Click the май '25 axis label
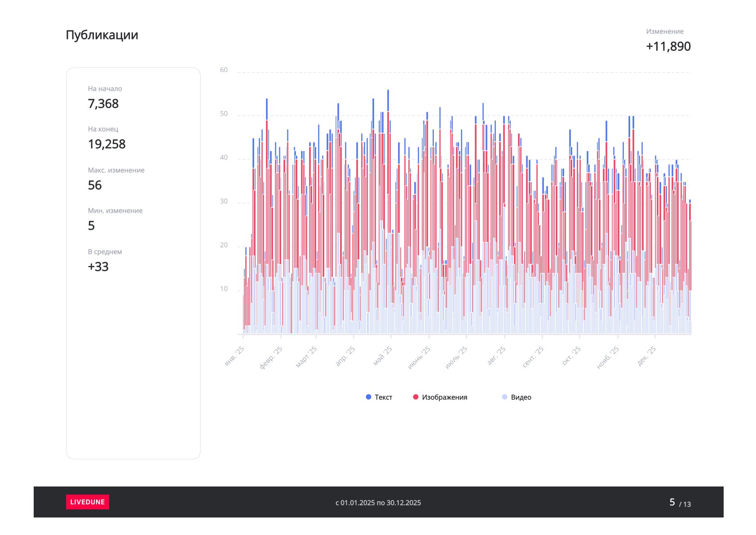 [x=383, y=356]
